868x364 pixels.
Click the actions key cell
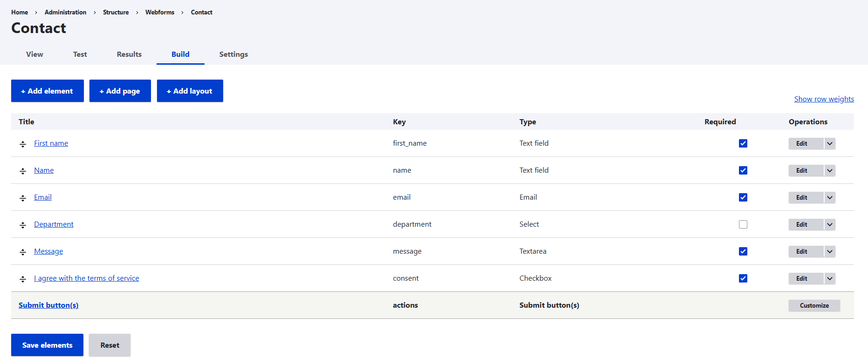pyautogui.click(x=405, y=305)
